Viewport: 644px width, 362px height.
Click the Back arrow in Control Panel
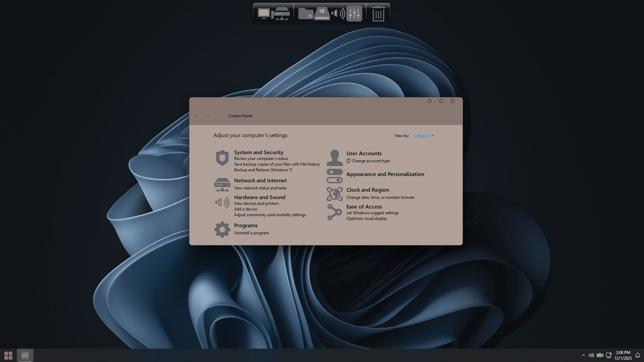click(196, 116)
